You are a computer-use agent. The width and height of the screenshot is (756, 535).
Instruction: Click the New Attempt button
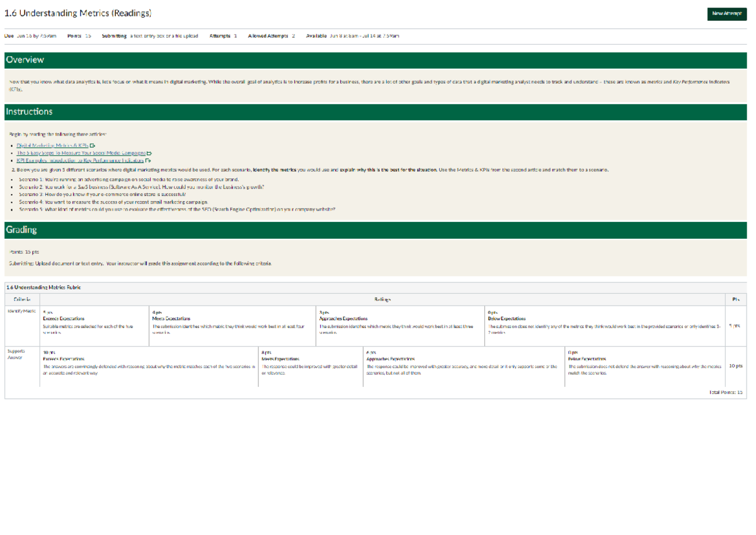(726, 13)
